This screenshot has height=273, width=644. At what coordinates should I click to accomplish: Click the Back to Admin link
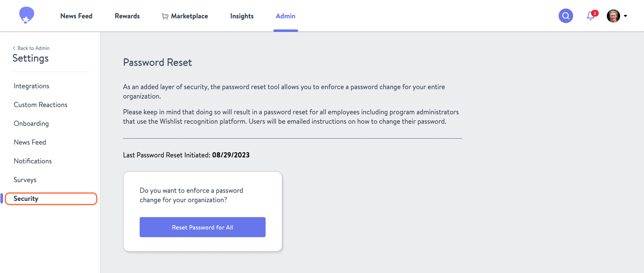coord(33,48)
